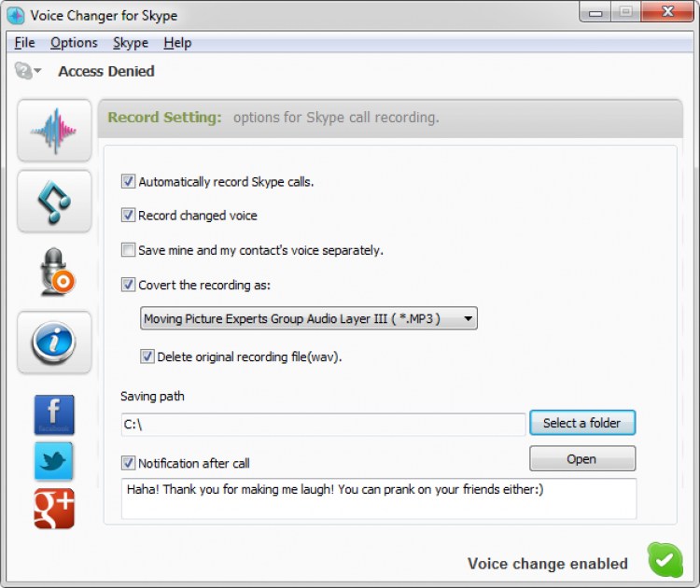Enable Save mine and contact's voice separately
The height and width of the screenshot is (588, 700).
click(x=128, y=249)
